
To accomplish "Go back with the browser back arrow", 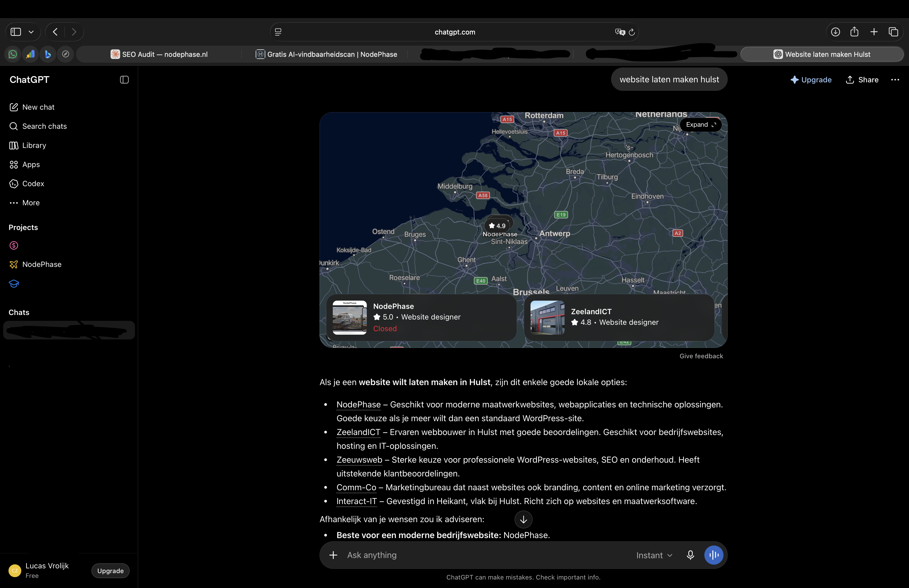I will pos(55,32).
